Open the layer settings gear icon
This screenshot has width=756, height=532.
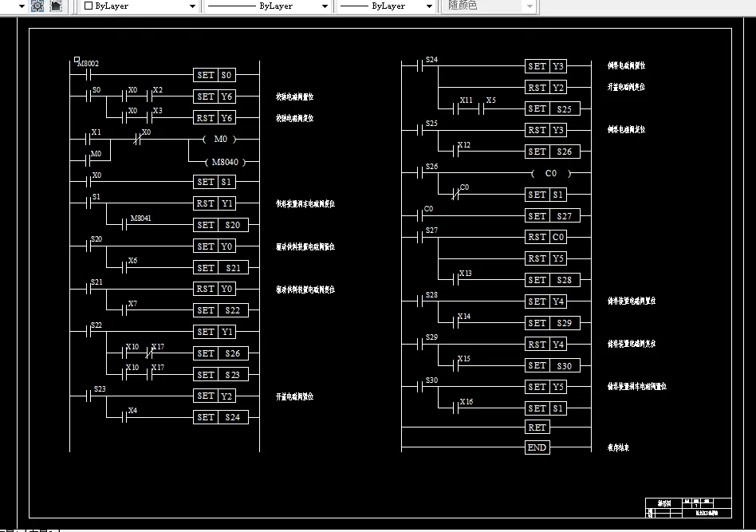[37, 6]
